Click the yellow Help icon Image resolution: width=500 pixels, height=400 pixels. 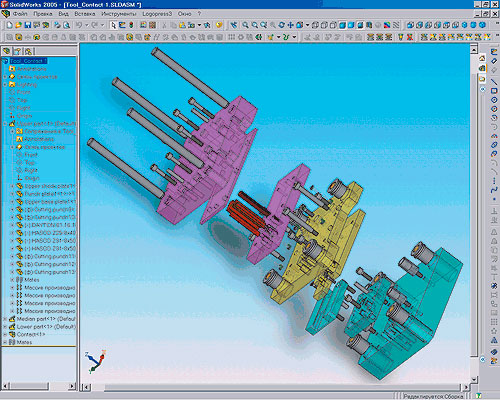[x=219, y=25]
